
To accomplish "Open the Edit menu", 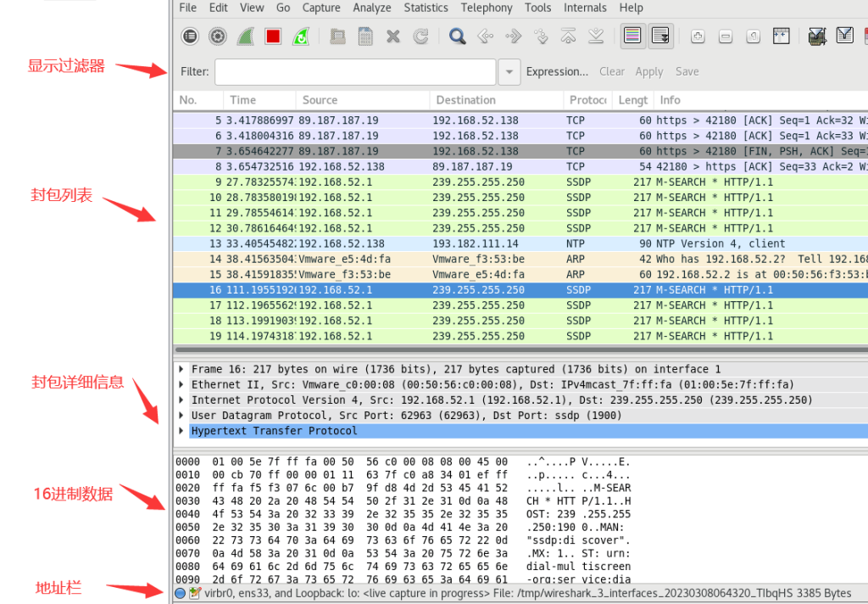I will tap(218, 8).
